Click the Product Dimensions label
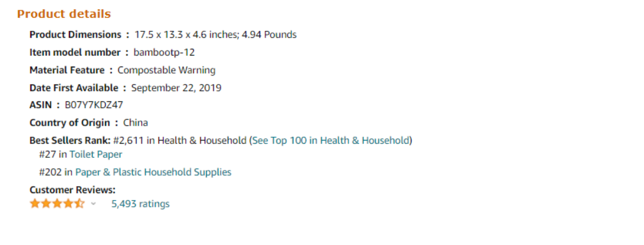Image resolution: width=644 pixels, height=245 pixels. point(75,35)
